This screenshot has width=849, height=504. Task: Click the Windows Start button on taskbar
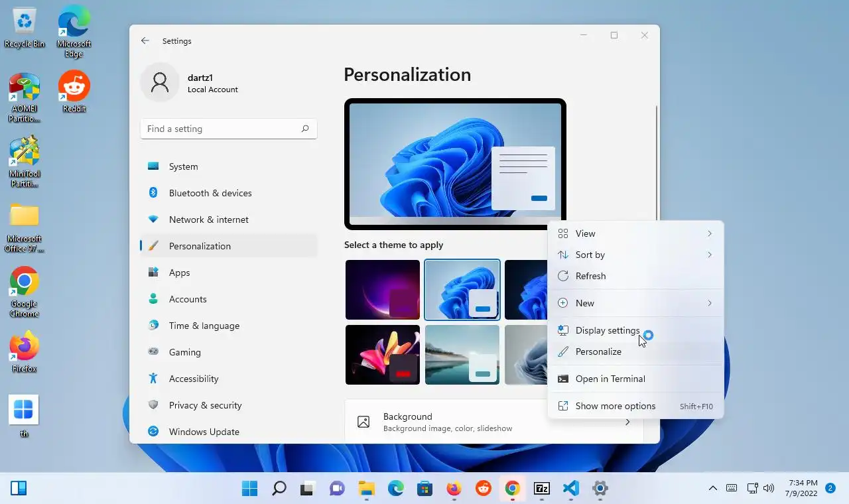pos(250,489)
